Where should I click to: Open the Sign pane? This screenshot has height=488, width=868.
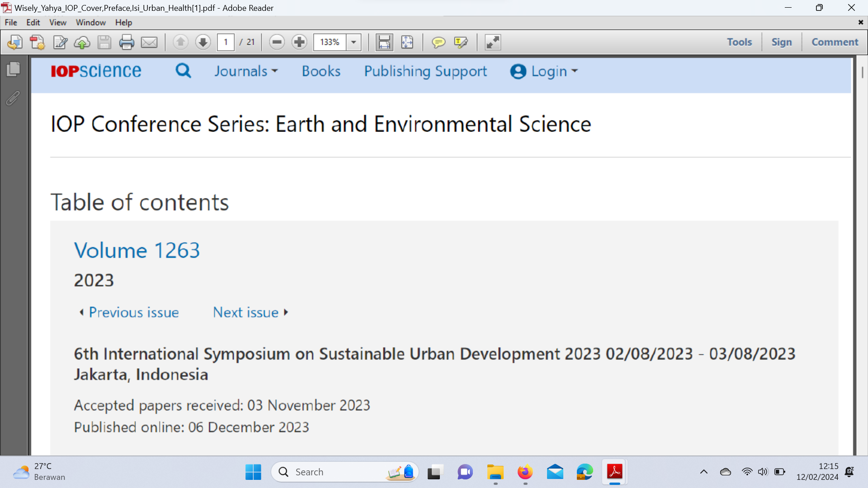[x=782, y=42]
